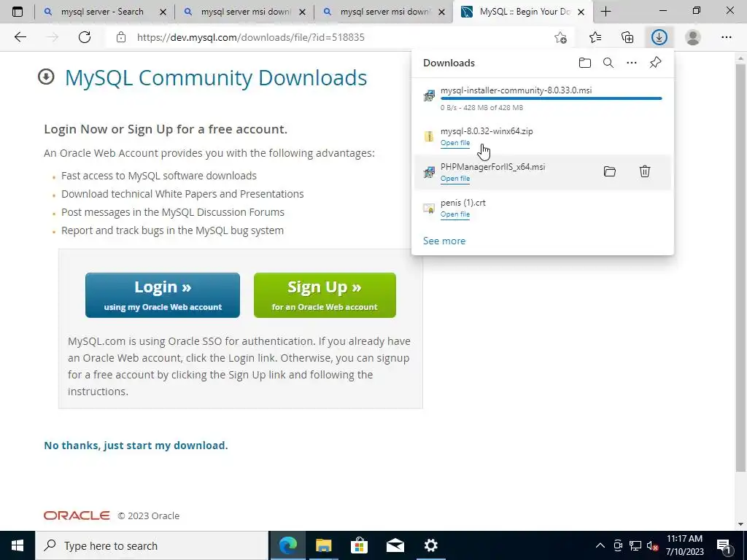Image resolution: width=747 pixels, height=560 pixels.
Task: Click the MySQL Community Downloads heading
Action: (216, 77)
